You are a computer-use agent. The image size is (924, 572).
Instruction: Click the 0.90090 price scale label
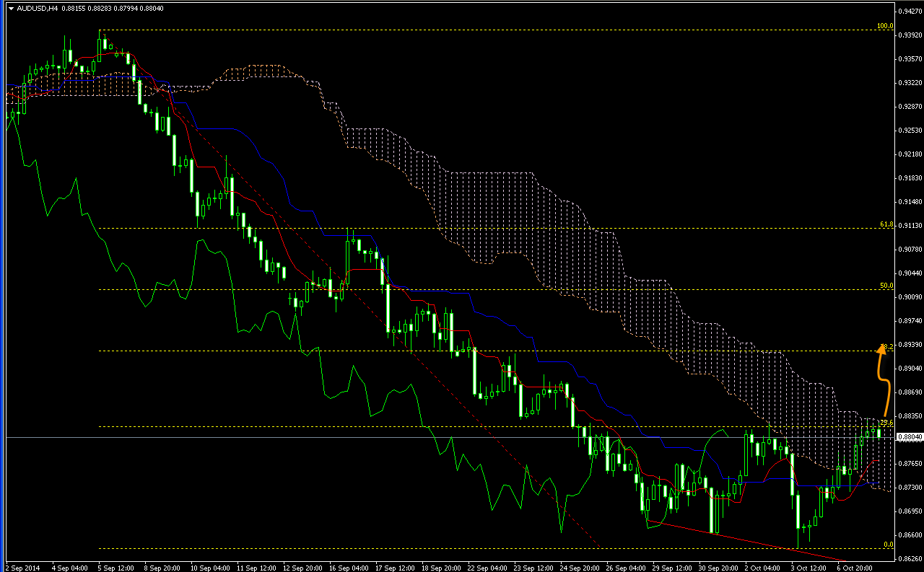pos(910,296)
